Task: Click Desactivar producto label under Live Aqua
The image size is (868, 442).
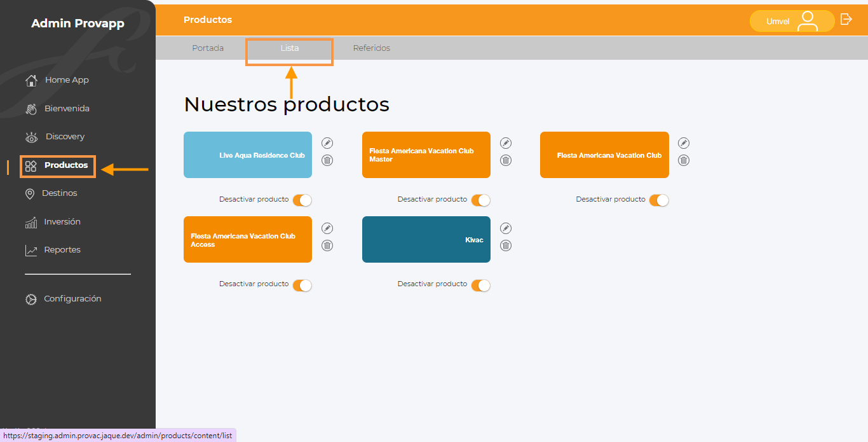Action: [x=254, y=199]
